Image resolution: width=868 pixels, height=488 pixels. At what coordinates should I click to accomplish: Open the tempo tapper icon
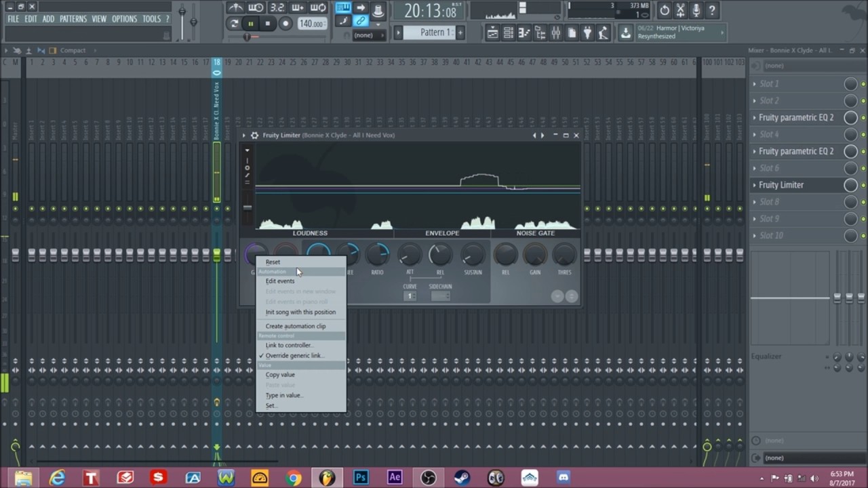(x=603, y=33)
